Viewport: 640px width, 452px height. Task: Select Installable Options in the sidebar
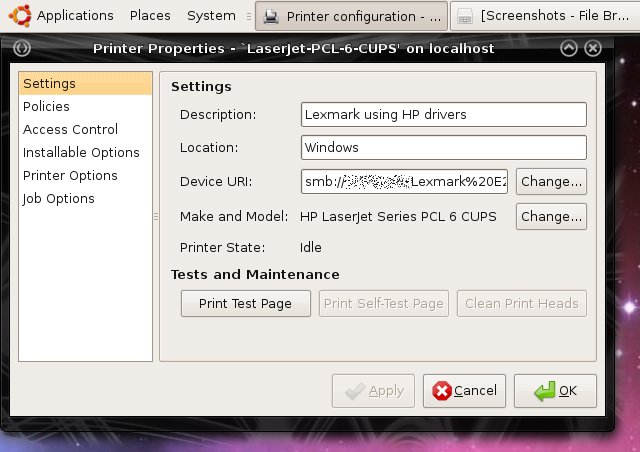(85, 152)
